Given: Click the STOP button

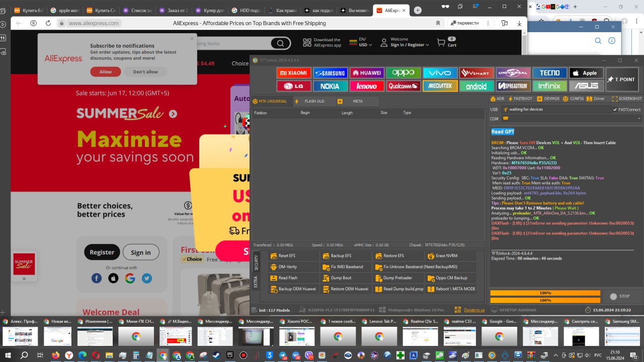Looking at the screenshot, I should coord(620,297).
